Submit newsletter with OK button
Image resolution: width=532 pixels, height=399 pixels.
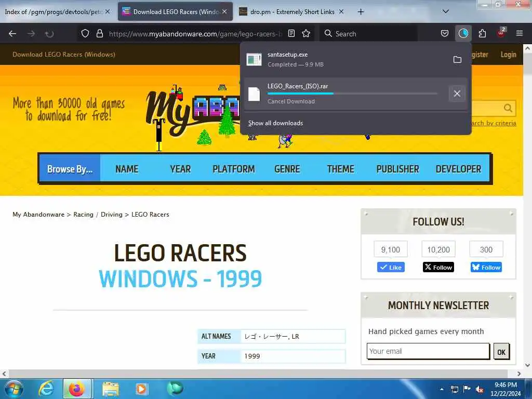tap(501, 352)
